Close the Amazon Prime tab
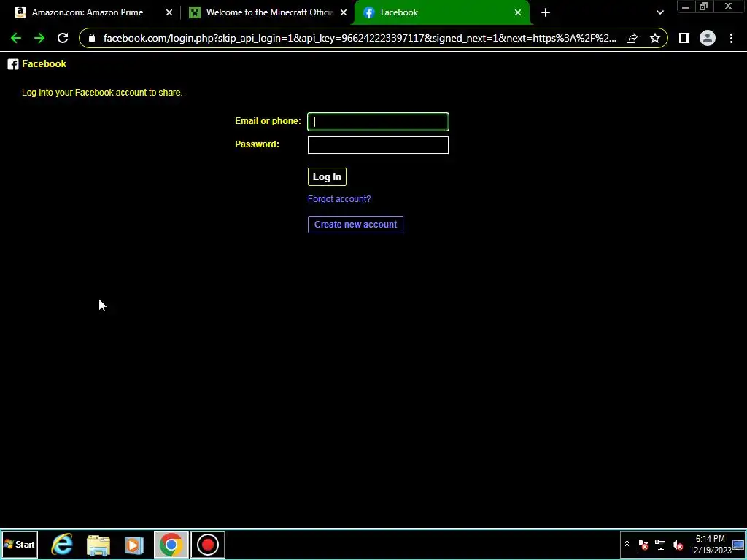The height and width of the screenshot is (560, 747). 169,12
